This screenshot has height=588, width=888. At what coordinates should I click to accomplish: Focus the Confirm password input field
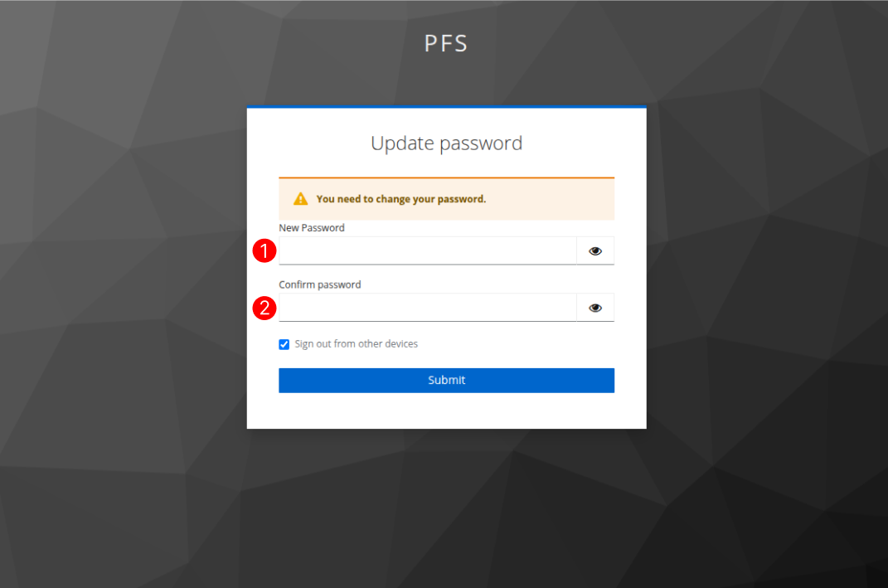click(x=428, y=308)
